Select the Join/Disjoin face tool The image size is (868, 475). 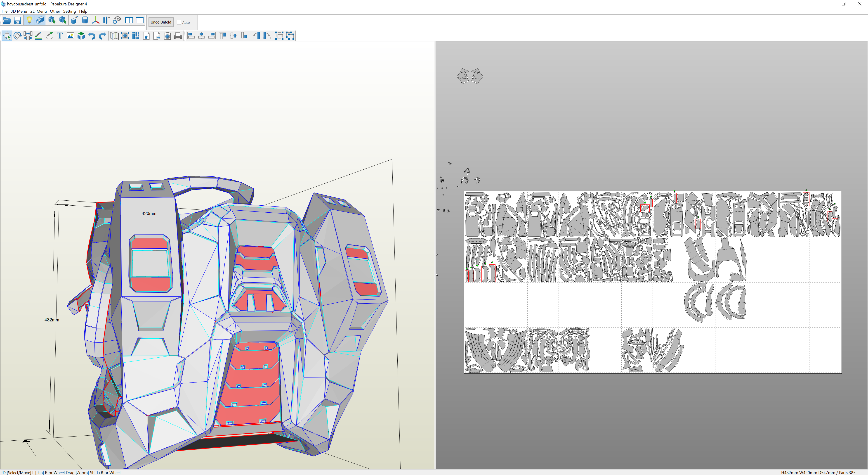pos(28,36)
